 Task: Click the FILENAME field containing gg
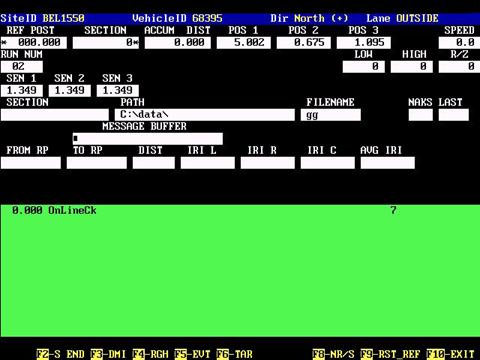(331, 115)
